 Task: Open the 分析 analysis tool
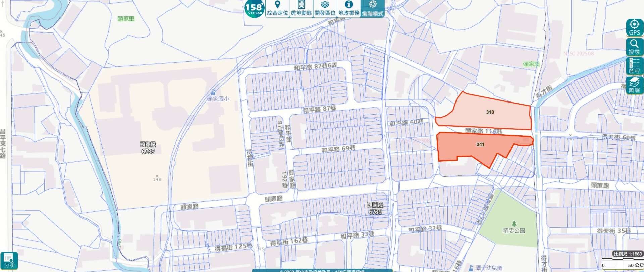pos(9,261)
